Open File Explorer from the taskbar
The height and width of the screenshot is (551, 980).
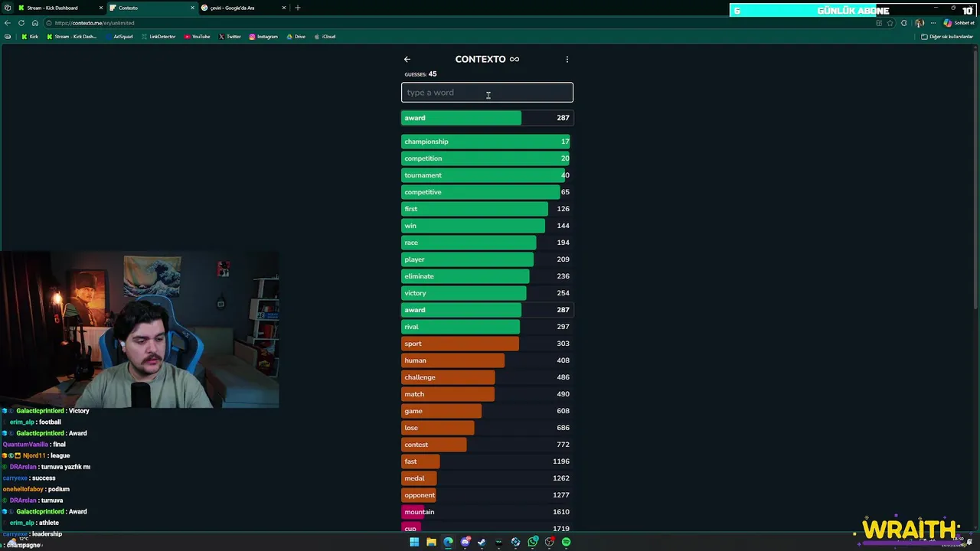[x=431, y=542]
